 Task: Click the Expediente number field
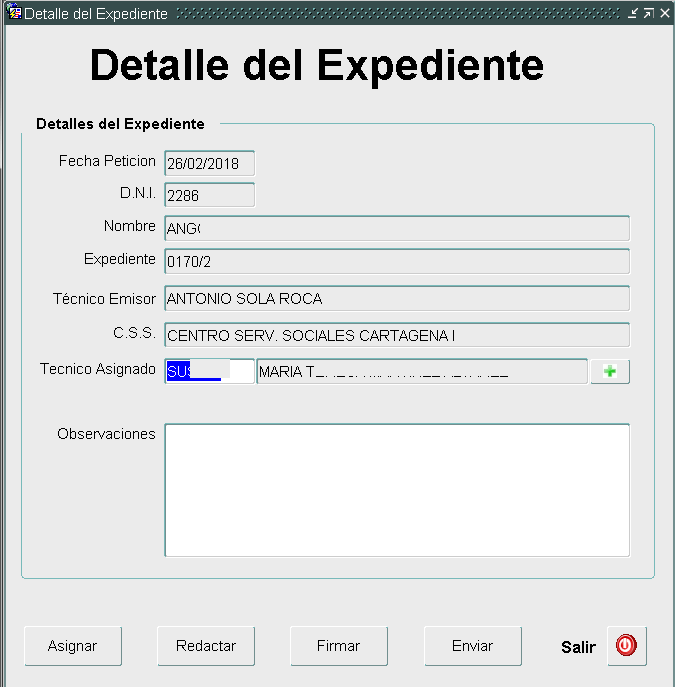(x=396, y=261)
